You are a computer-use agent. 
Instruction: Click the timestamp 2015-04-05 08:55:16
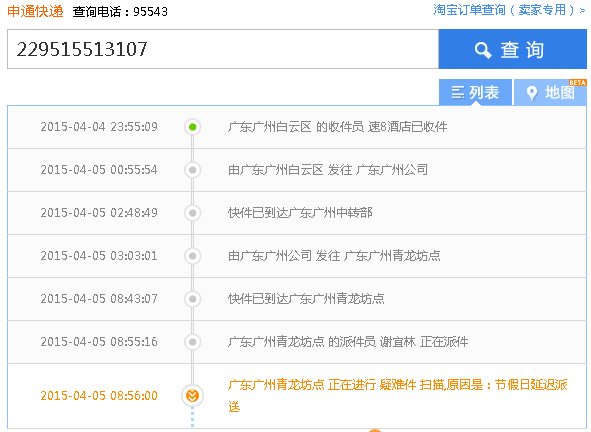99,342
